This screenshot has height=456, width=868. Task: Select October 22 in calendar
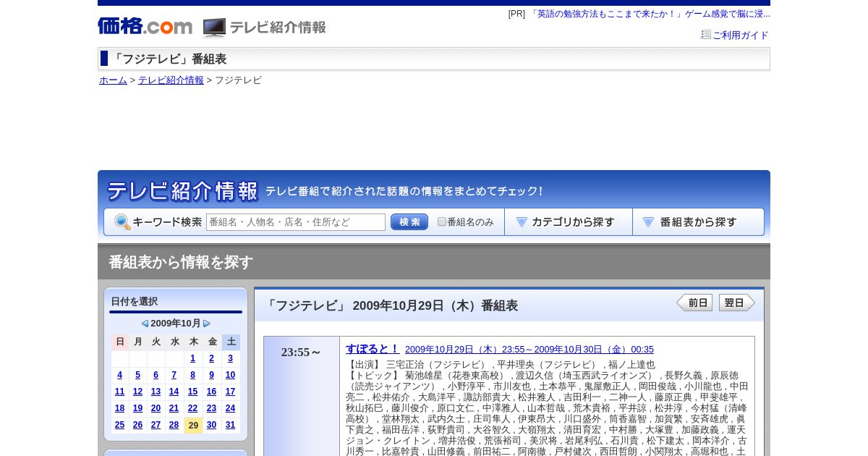(193, 408)
